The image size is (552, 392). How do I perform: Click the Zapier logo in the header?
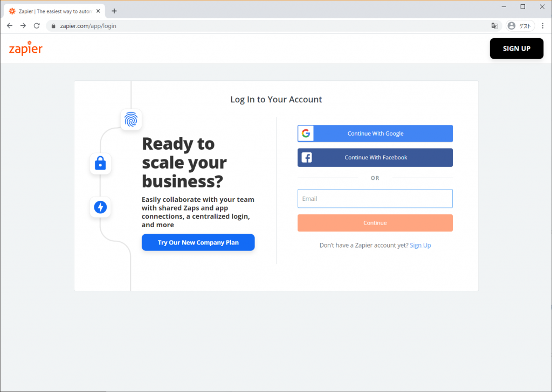point(26,48)
